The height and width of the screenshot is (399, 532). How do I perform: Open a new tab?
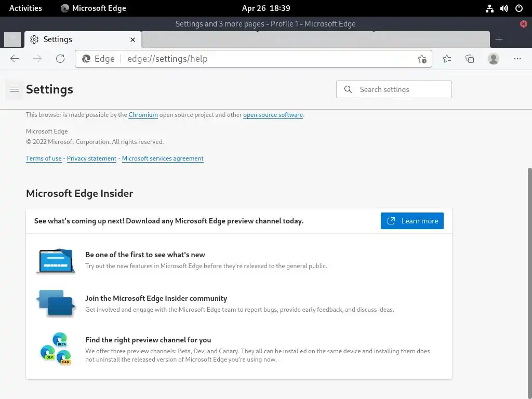point(499,39)
